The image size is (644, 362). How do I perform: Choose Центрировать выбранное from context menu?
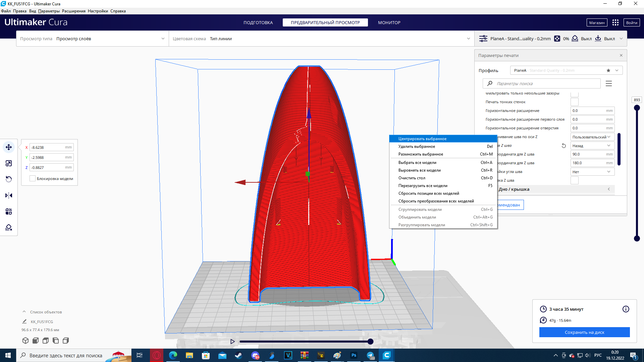(422, 139)
